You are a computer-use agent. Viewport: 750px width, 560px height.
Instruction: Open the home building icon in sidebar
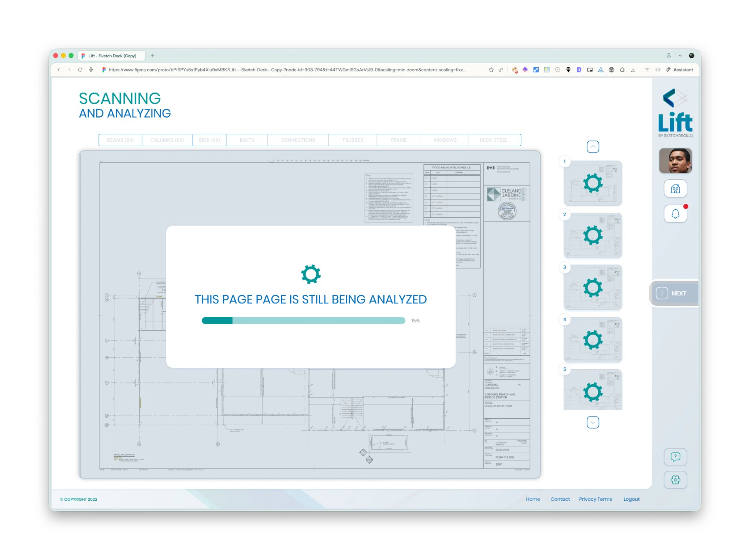675,189
